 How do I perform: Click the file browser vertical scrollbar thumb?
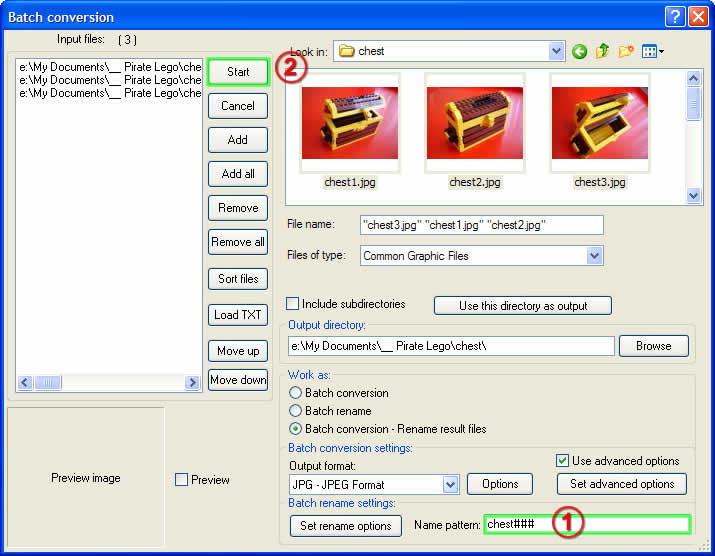pos(694,104)
